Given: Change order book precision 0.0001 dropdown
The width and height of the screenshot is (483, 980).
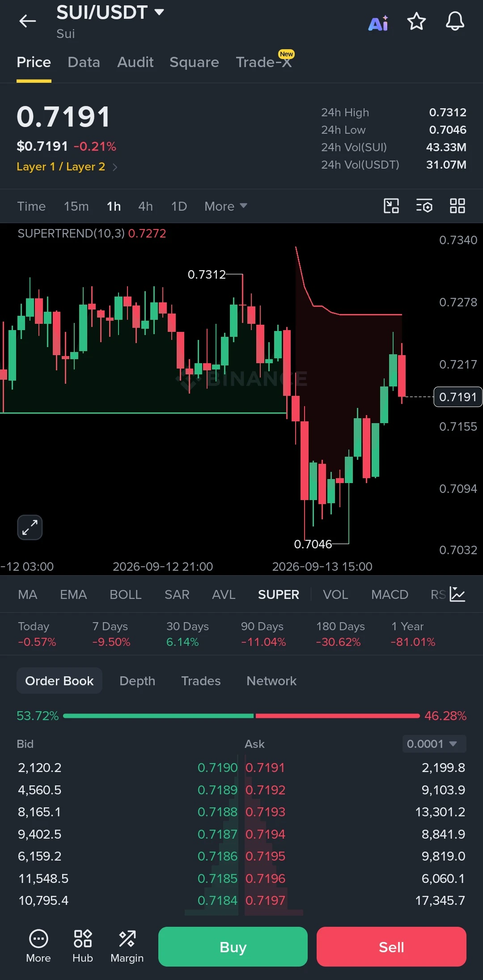Looking at the screenshot, I should point(434,744).
